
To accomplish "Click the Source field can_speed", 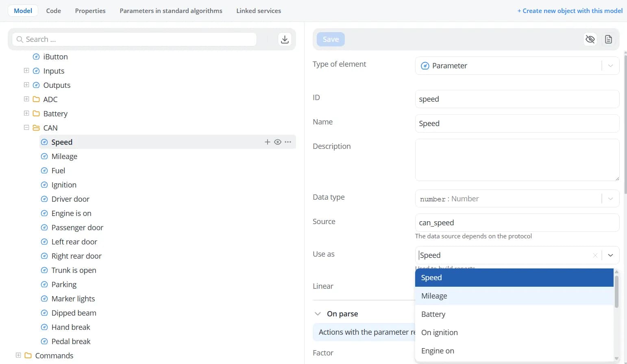I will 517,223.
